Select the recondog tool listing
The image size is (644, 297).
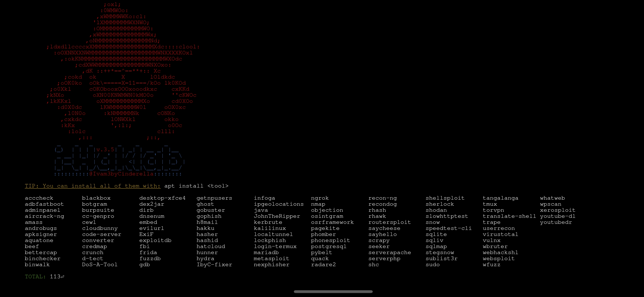pos(381,204)
